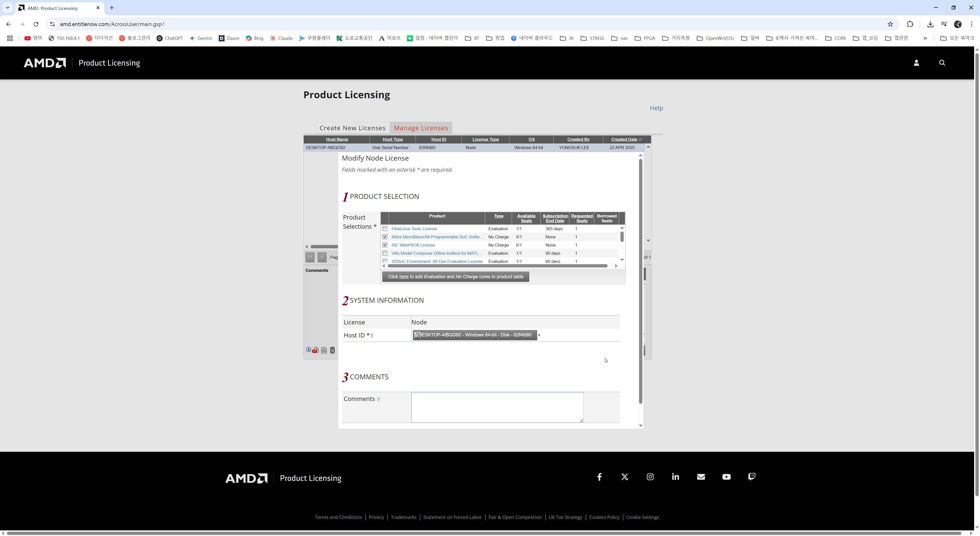The height and width of the screenshot is (536, 980).
Task: Open the Cookie Settings footer link
Action: [643, 517]
